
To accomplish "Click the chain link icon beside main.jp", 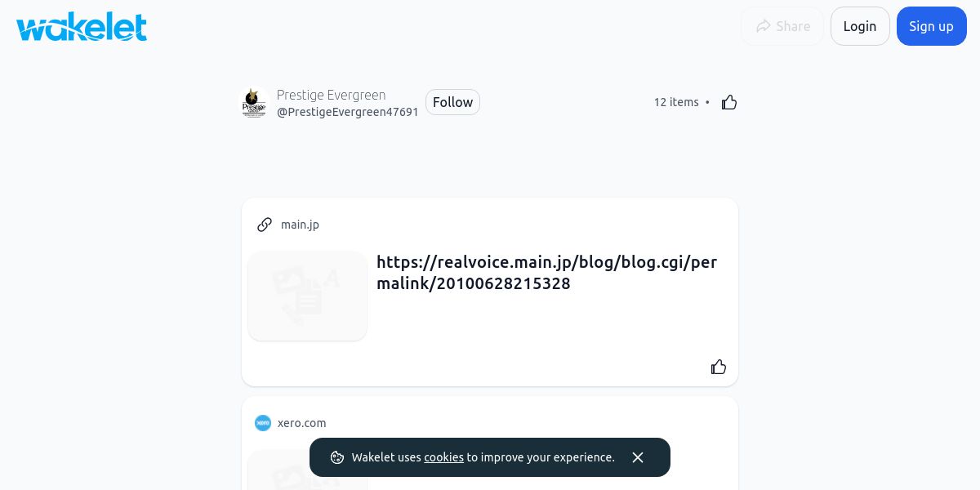I will click(x=265, y=225).
